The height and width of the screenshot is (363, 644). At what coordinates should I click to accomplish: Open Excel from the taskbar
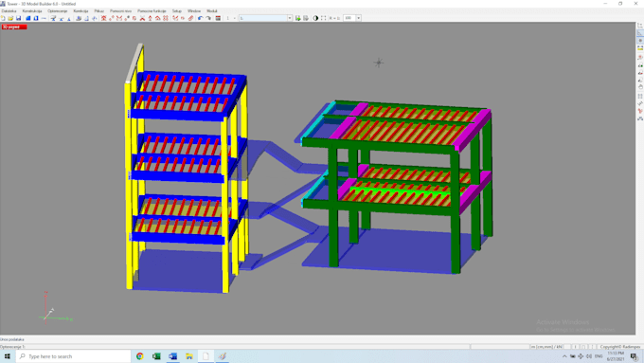[156, 356]
